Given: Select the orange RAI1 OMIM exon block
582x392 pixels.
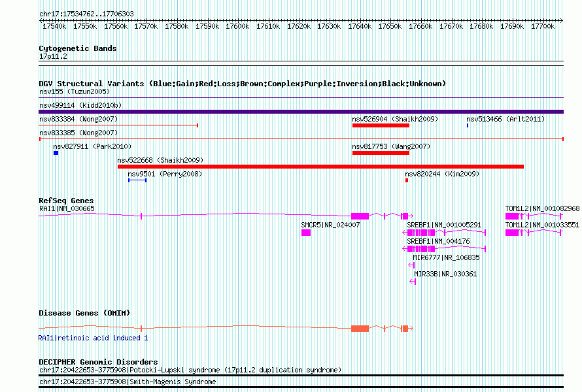Looking at the screenshot, I should click(360, 328).
